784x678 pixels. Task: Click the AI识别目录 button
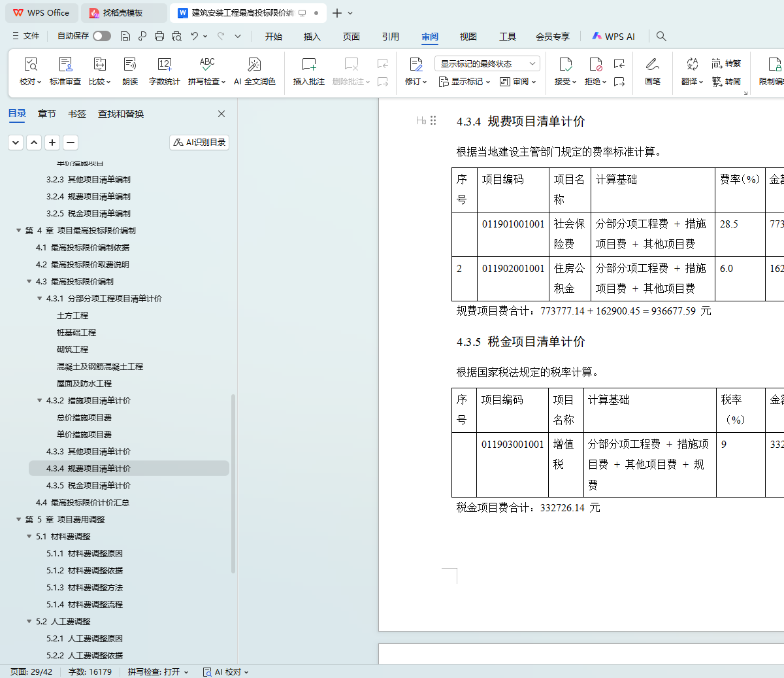tap(199, 142)
